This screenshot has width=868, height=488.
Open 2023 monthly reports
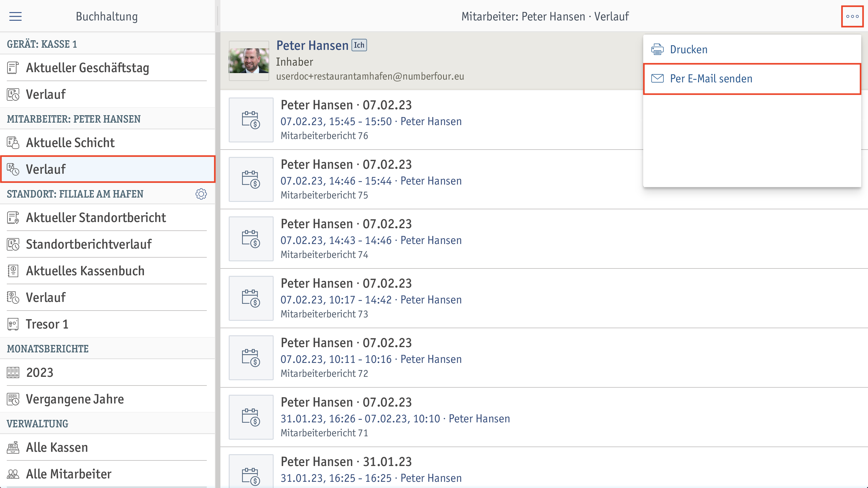107,373
